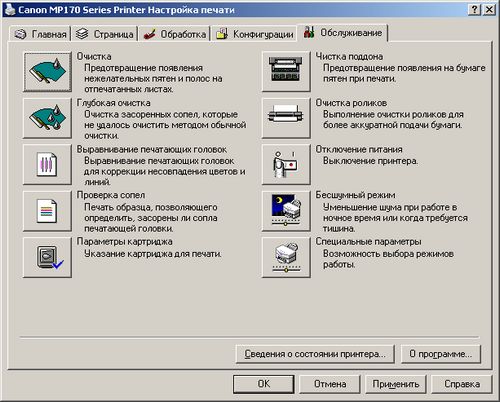Click the Отмена cancel button
The height and width of the screenshot is (402, 500).
coord(330,384)
